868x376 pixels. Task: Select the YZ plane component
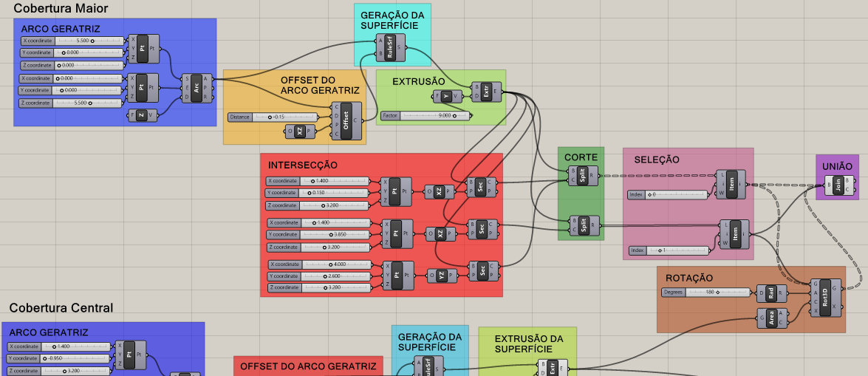[x=441, y=276]
